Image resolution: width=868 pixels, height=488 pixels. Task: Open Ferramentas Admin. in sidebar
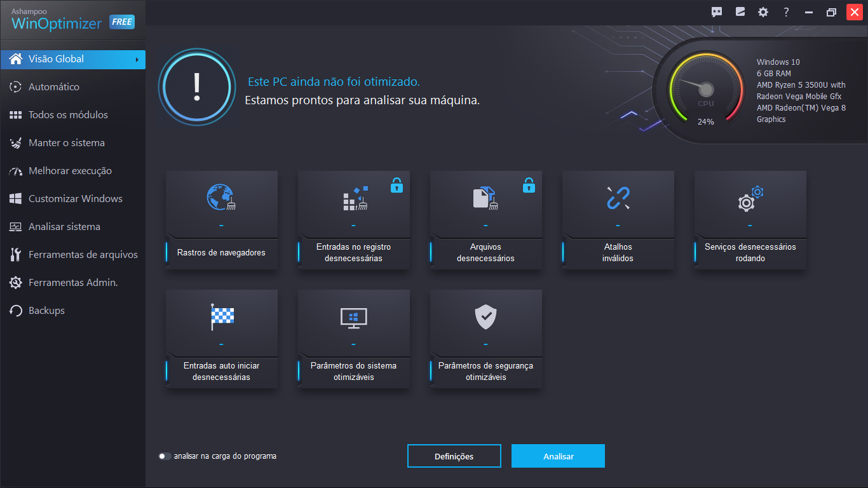73,283
